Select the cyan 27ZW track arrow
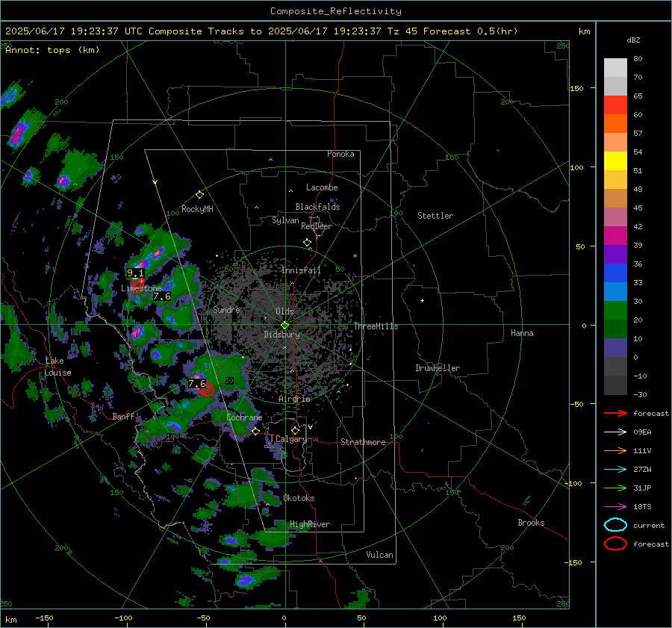This screenshot has height=628, width=672. (x=615, y=470)
